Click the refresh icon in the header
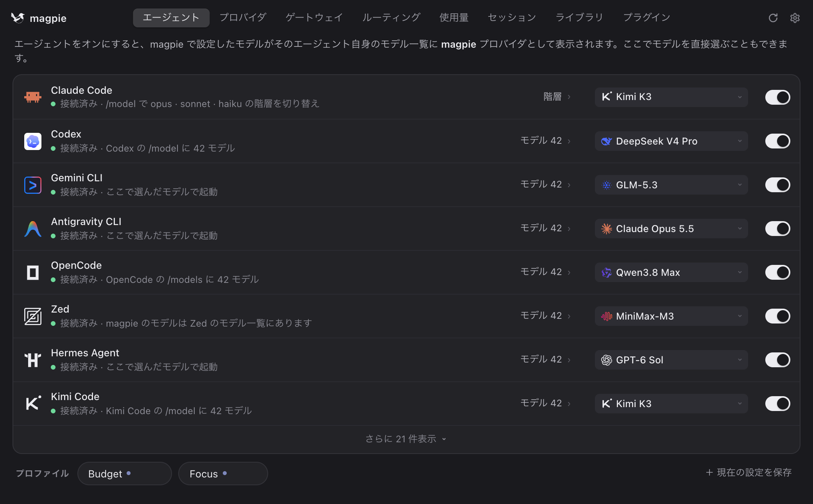This screenshot has width=813, height=504. click(x=773, y=18)
